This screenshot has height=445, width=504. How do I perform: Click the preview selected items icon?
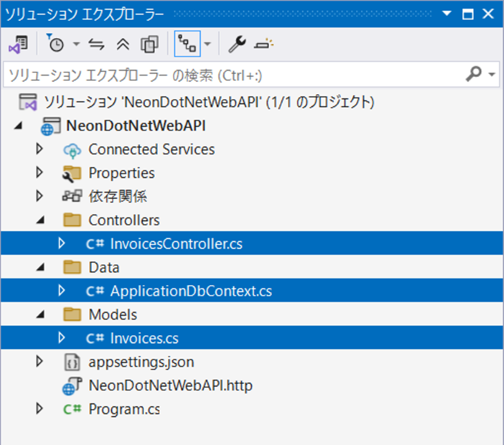coord(262,44)
